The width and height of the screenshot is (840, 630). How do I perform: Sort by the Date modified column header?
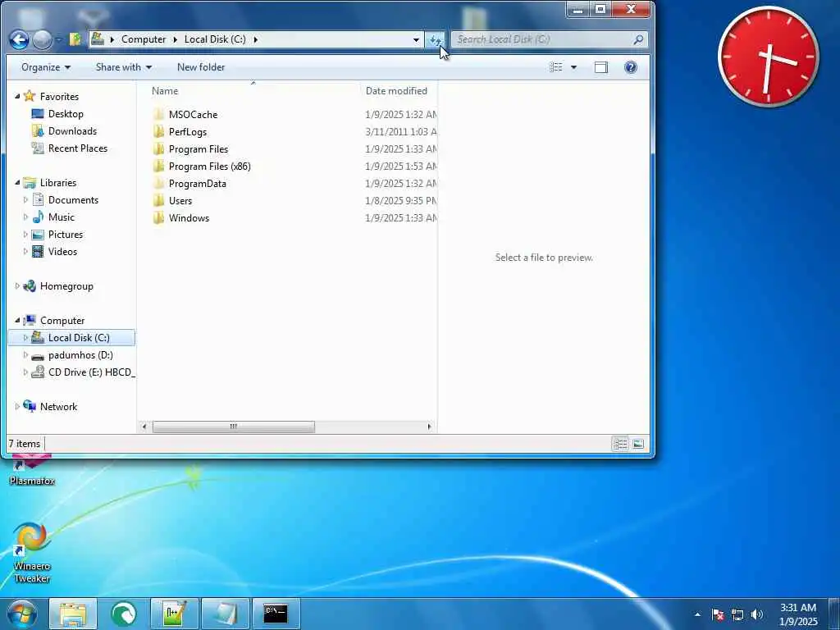(396, 91)
